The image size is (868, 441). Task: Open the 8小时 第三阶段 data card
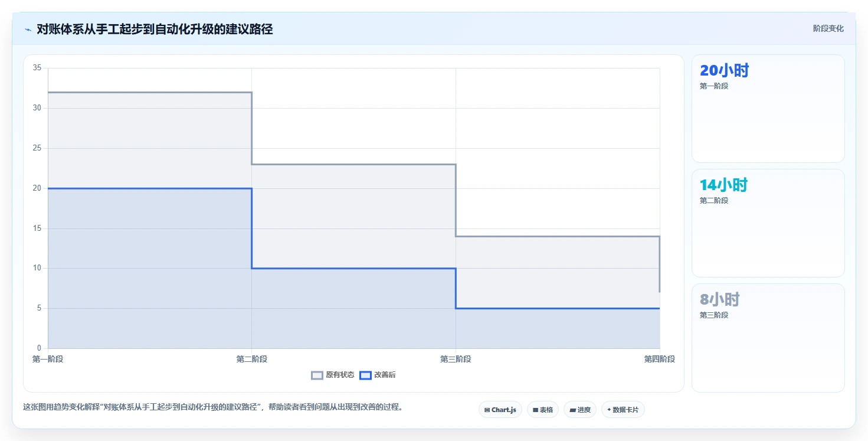[x=768, y=338]
